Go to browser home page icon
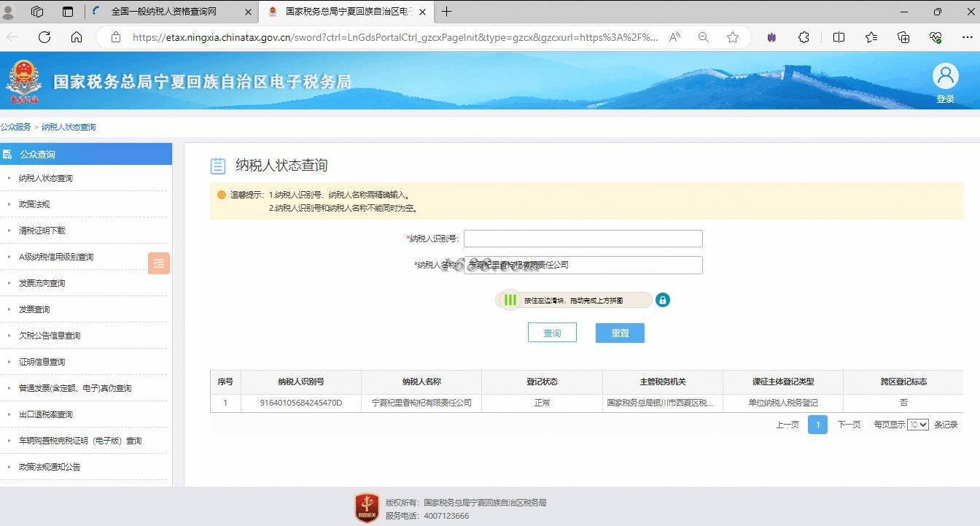 tap(77, 37)
